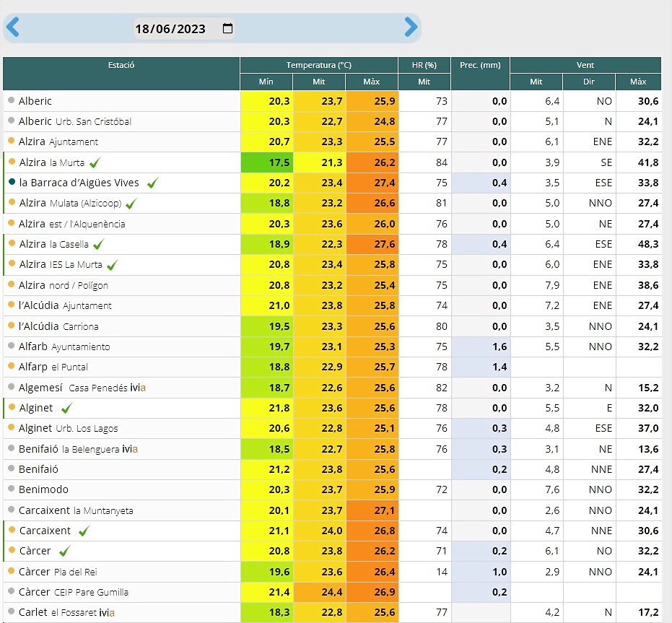Sort by HR (%) Mit column header
Viewport: 672px width, 623px height.
coord(424,82)
